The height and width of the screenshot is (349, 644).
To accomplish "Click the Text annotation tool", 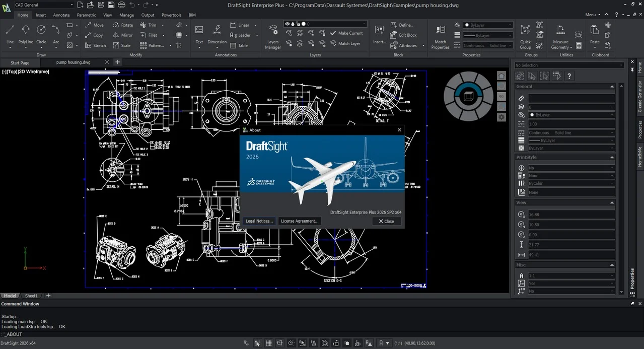I will (x=199, y=34).
